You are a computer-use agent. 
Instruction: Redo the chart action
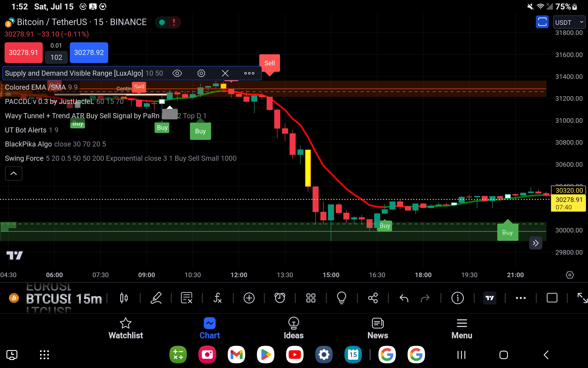tap(425, 298)
